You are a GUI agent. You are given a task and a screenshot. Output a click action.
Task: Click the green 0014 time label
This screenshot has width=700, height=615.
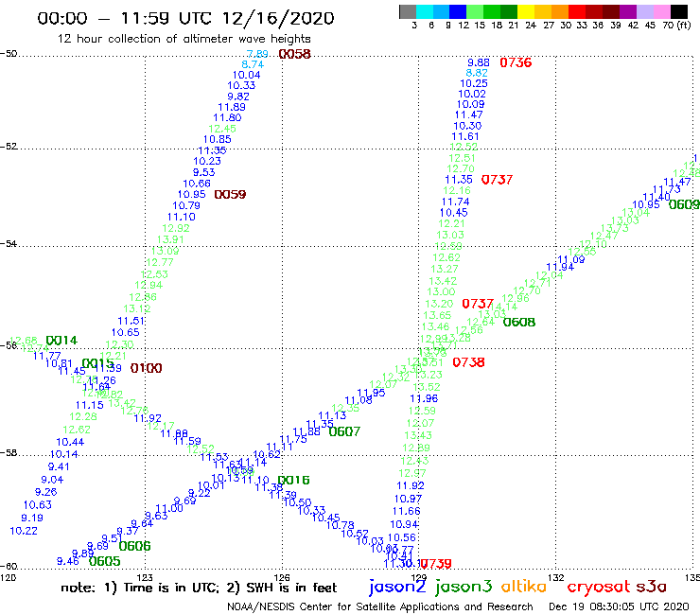(61, 341)
